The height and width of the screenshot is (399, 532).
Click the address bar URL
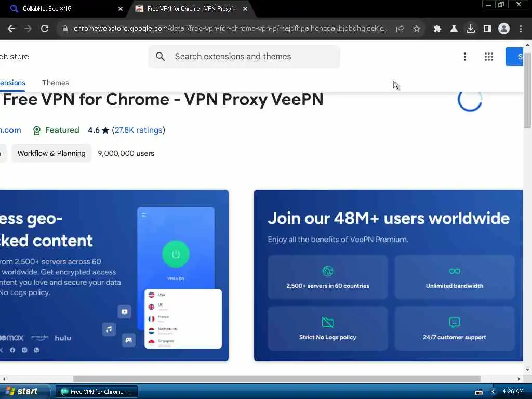point(230,29)
